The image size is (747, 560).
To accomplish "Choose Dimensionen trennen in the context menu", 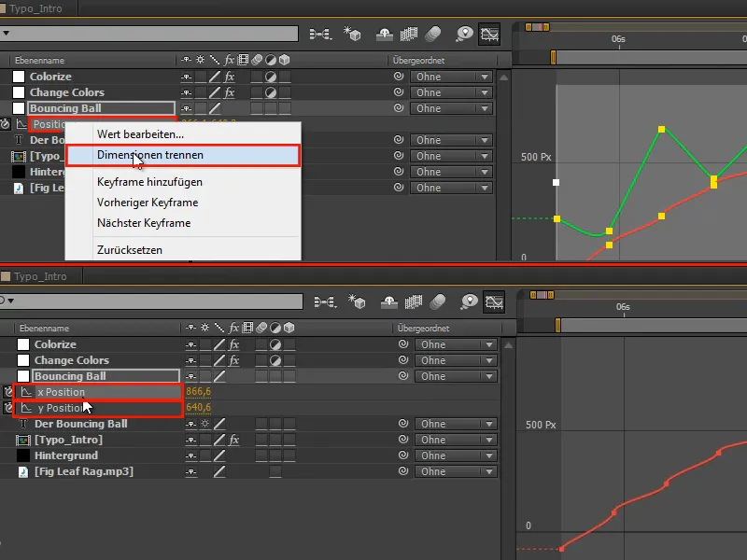I will tap(183, 155).
